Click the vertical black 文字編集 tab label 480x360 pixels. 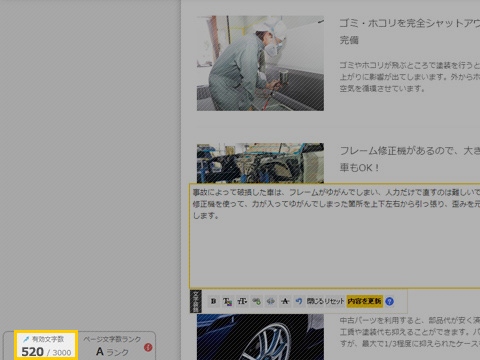(x=196, y=301)
